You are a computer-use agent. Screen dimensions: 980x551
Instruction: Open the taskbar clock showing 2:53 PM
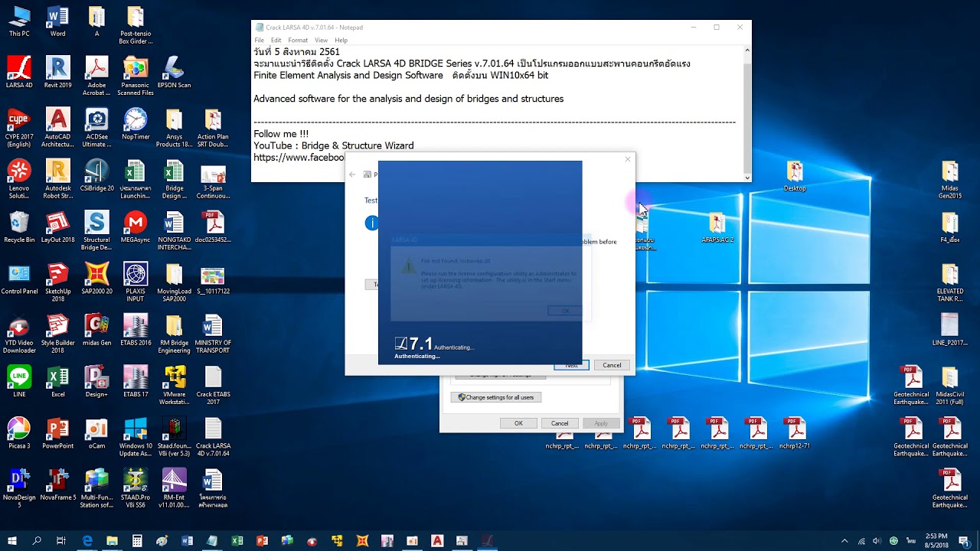pyautogui.click(x=936, y=540)
